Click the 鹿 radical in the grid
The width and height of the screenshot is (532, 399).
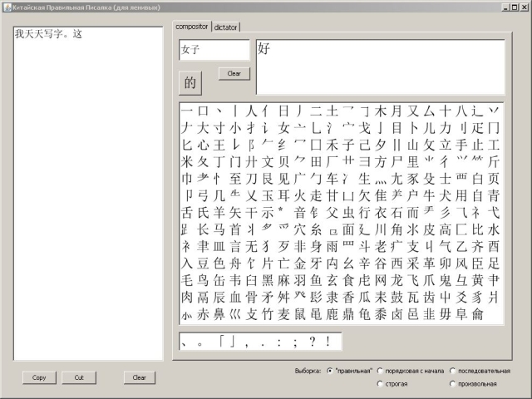point(332,314)
